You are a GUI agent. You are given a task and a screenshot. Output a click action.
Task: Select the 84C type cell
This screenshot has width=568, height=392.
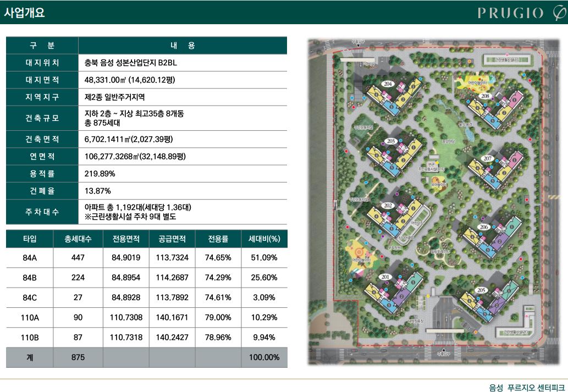click(30, 297)
